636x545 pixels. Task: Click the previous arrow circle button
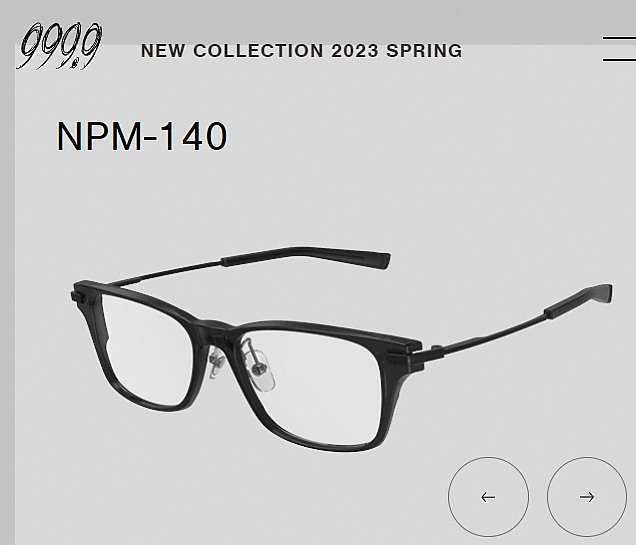pyautogui.click(x=488, y=497)
